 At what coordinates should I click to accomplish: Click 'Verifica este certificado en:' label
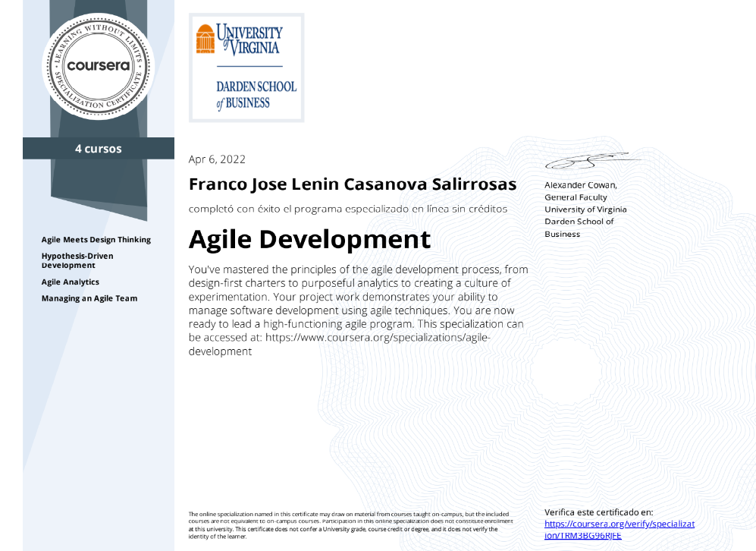(598, 513)
